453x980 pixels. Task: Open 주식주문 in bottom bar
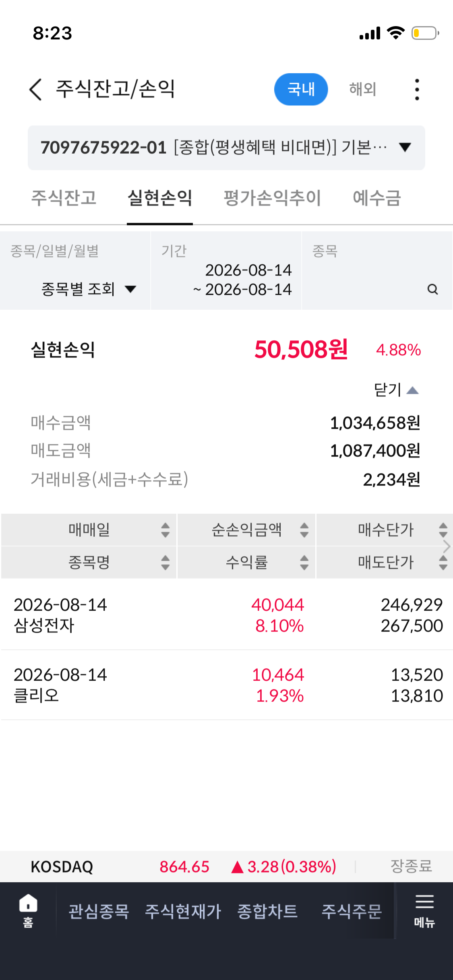[x=352, y=911]
